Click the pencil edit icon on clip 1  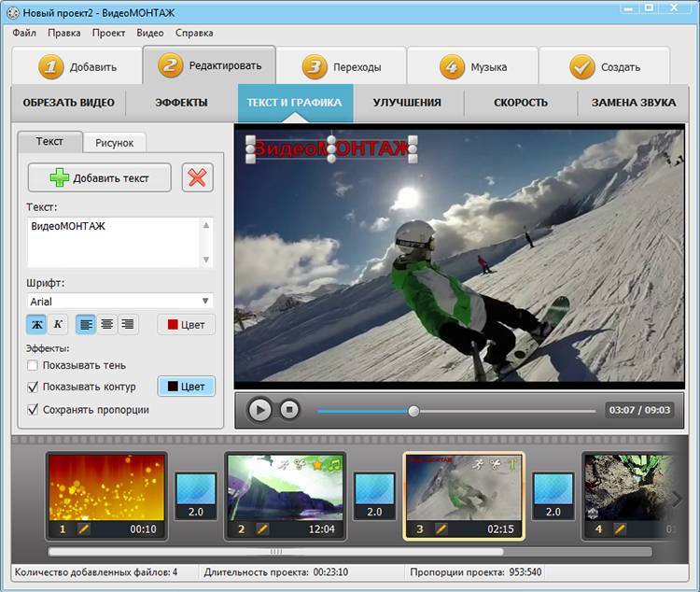point(83,529)
